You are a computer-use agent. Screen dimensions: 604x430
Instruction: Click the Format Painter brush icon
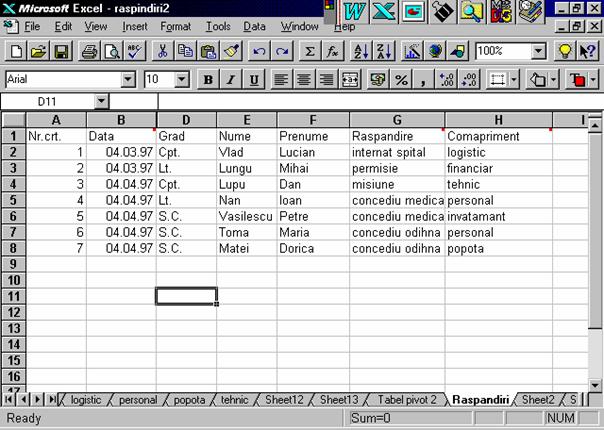[x=231, y=51]
